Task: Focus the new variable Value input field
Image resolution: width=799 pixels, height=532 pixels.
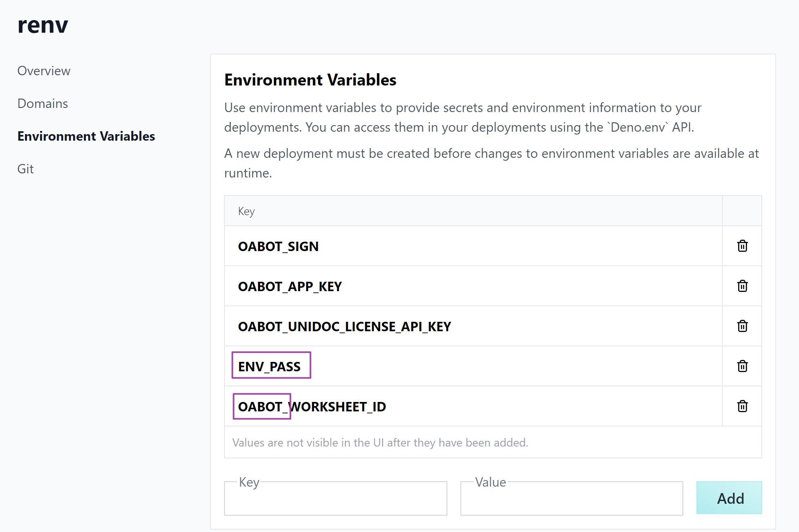Action: click(x=572, y=498)
